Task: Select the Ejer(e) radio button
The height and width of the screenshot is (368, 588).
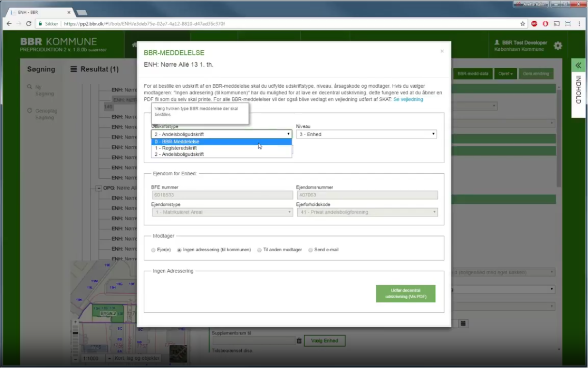Action: tap(154, 250)
